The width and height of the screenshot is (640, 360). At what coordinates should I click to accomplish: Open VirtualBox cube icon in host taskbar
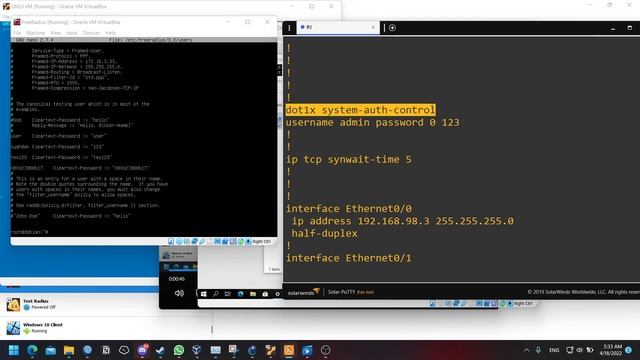[x=197, y=350]
